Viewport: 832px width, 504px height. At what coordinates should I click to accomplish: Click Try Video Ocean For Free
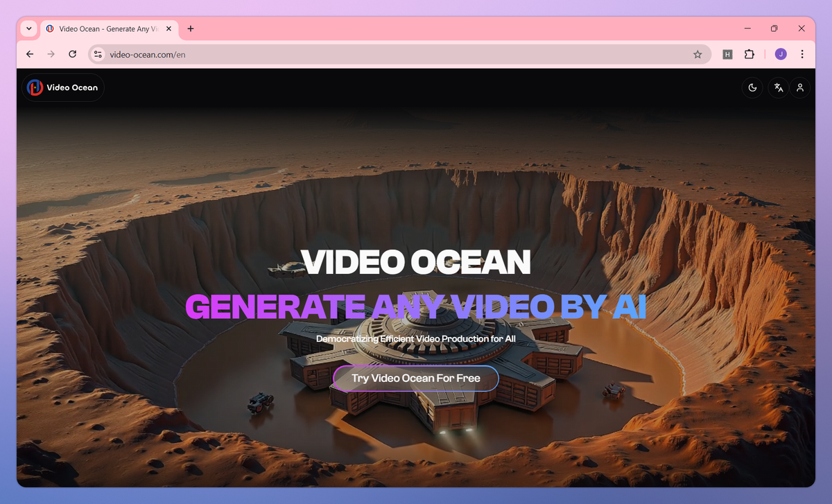[x=416, y=379]
